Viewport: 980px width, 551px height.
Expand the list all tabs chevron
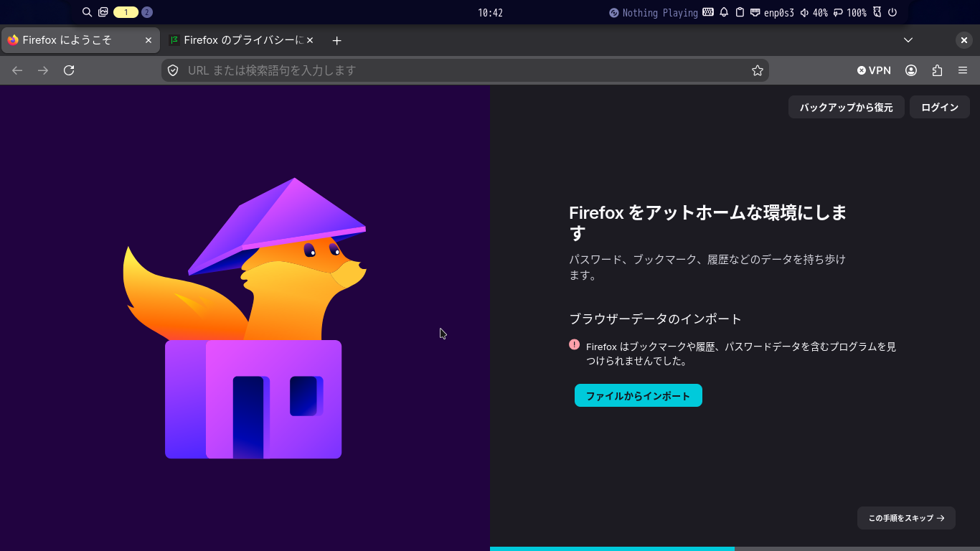(x=908, y=40)
